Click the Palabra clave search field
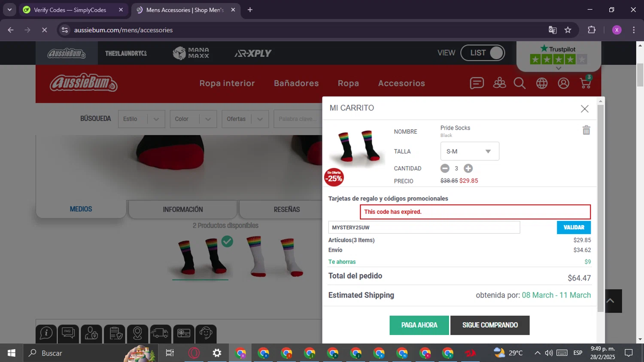Viewport: 644px width, 362px height. [x=298, y=119]
